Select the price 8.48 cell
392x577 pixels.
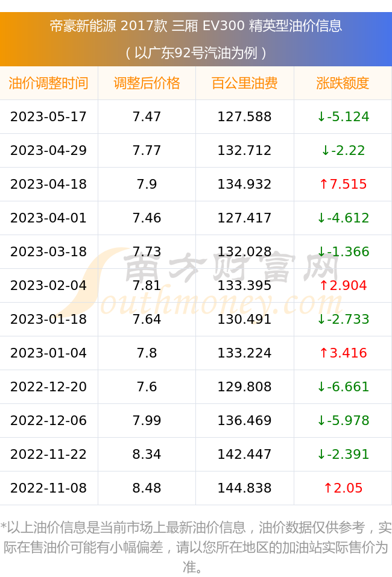147,488
